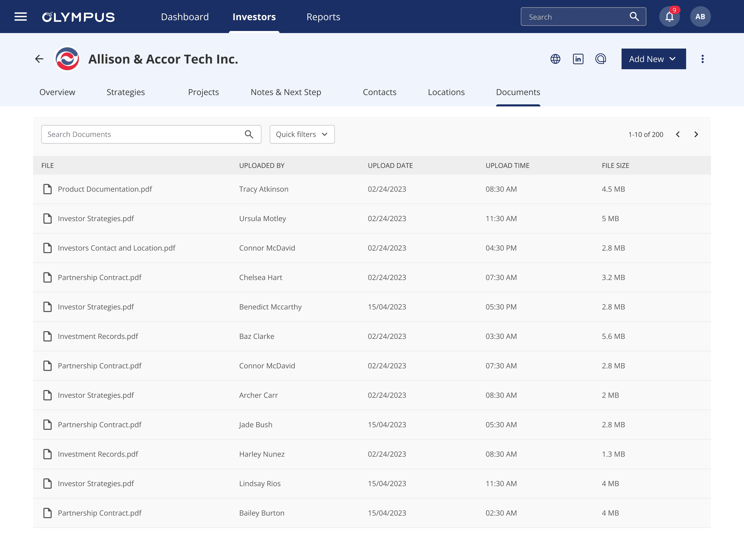Click the back arrow beside company name
744x560 pixels.
[39, 59]
